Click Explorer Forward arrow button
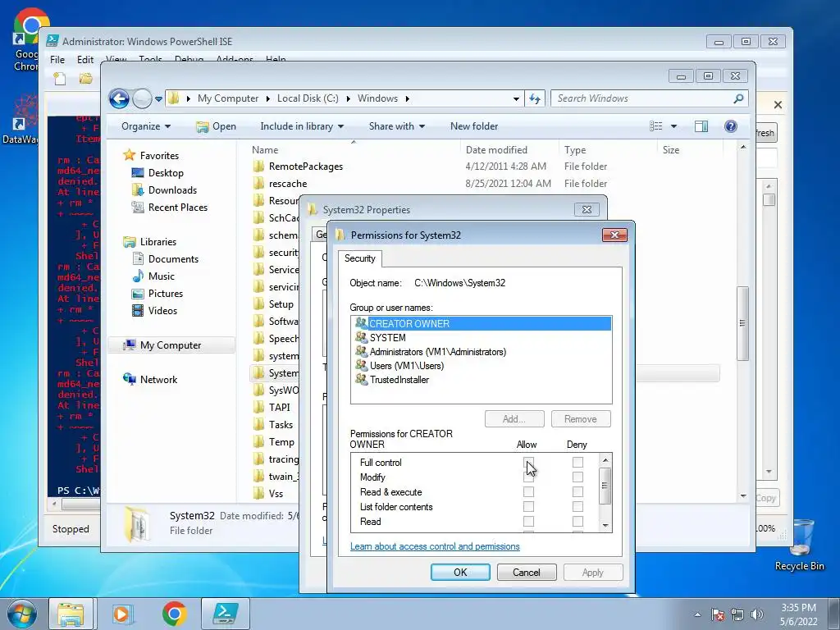 (x=142, y=98)
